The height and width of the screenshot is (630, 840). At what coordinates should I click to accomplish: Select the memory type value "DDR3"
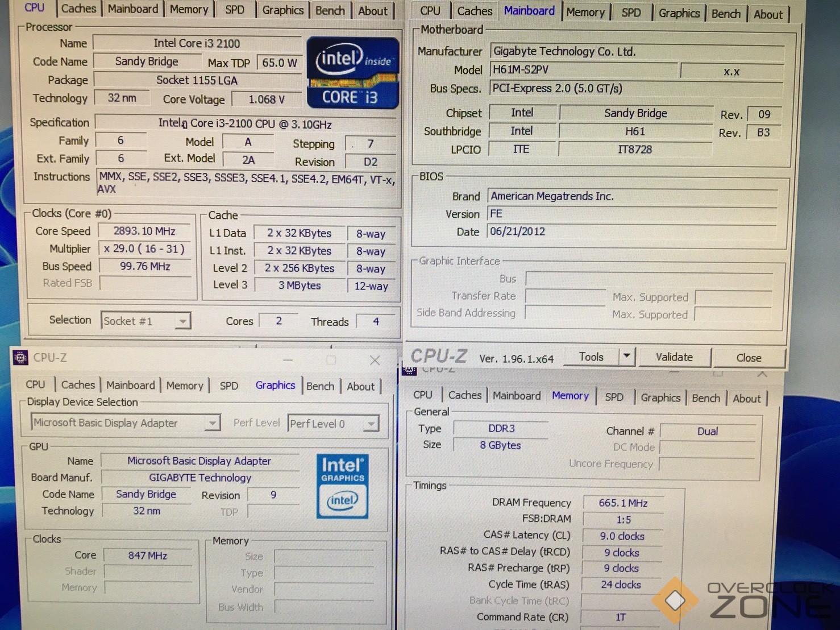pyautogui.click(x=501, y=429)
